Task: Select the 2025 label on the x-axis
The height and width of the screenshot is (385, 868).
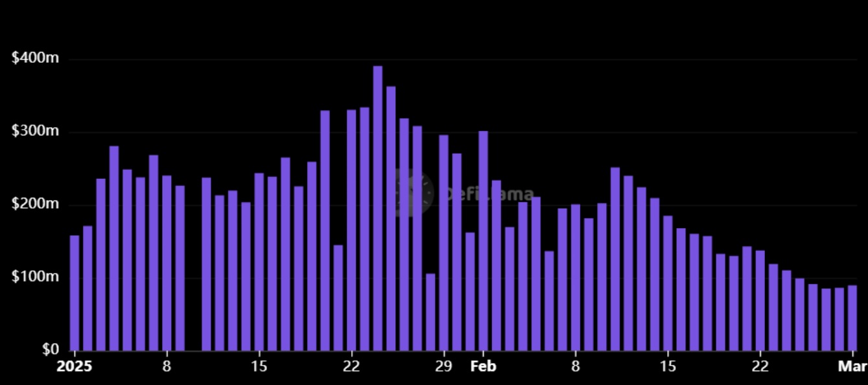Action: click(75, 366)
